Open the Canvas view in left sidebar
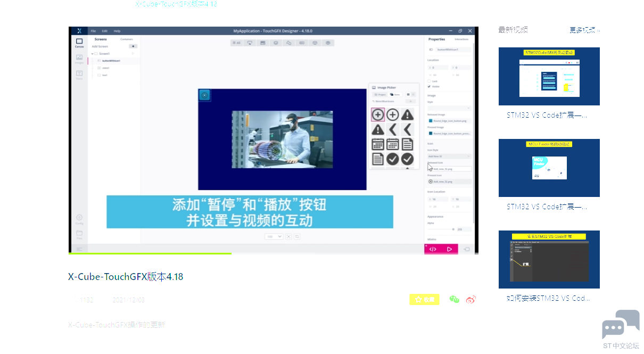Image resolution: width=644 pixels, height=354 pixels. click(x=79, y=43)
